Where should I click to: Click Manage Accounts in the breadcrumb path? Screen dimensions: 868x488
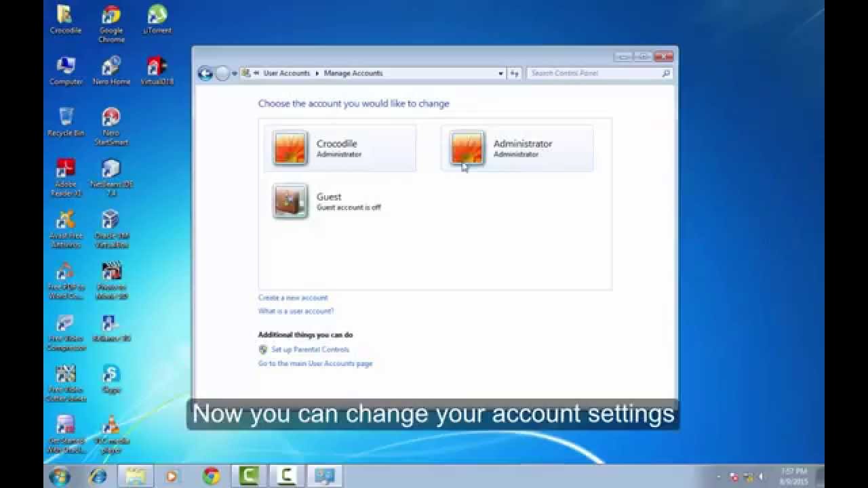(353, 73)
